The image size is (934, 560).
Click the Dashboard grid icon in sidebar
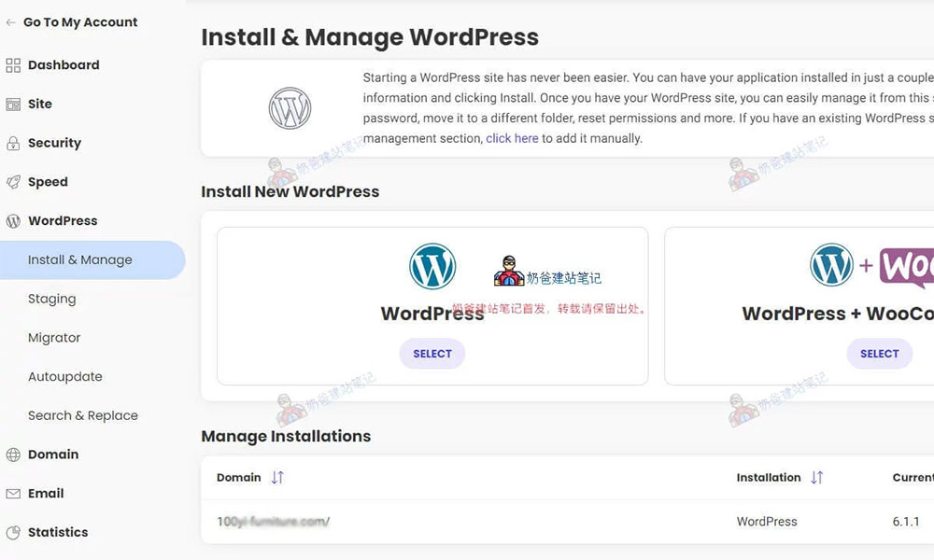(13, 65)
